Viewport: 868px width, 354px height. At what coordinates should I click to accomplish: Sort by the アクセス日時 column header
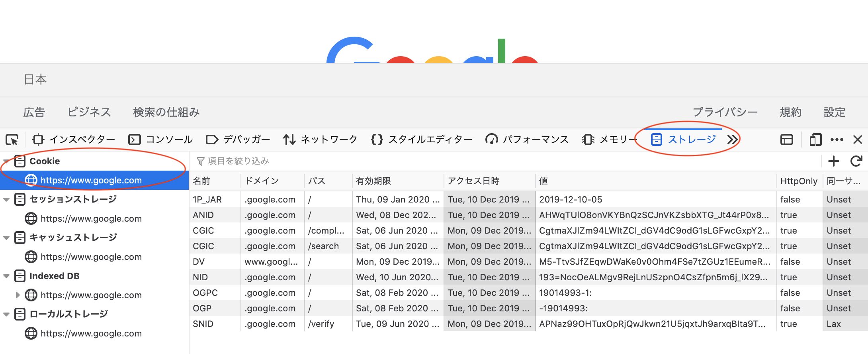pyautogui.click(x=490, y=181)
